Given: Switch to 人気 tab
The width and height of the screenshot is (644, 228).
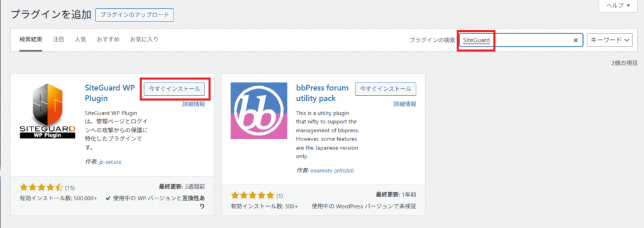Looking at the screenshot, I should click(80, 40).
